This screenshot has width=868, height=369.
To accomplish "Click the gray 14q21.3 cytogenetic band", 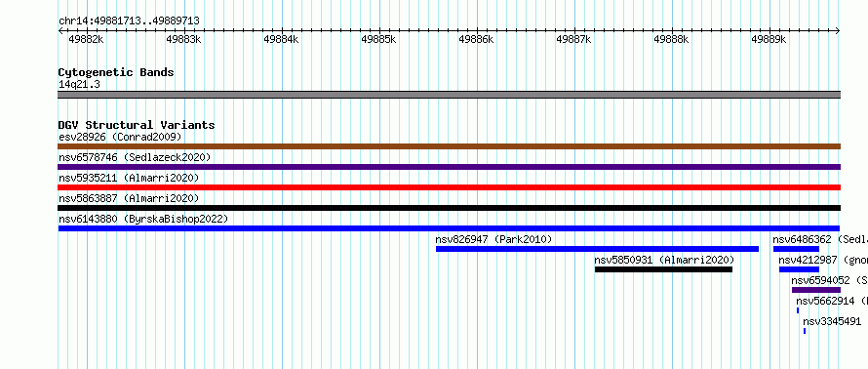I will (449, 95).
